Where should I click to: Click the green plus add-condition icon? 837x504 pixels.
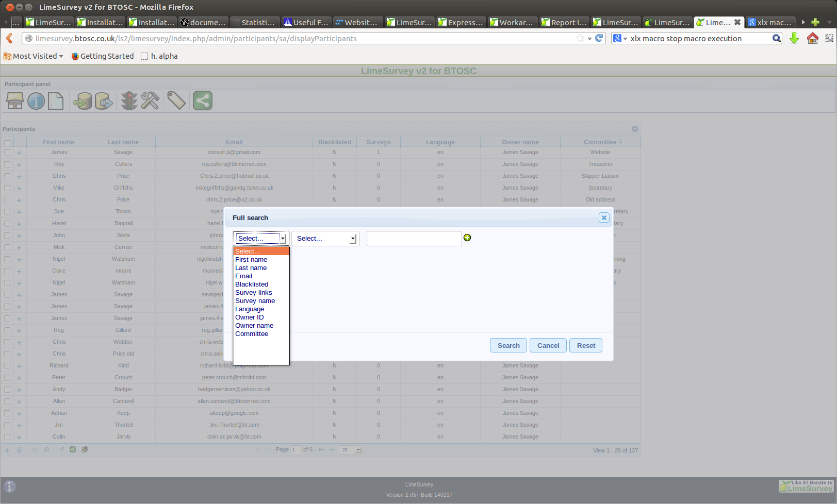[467, 238]
